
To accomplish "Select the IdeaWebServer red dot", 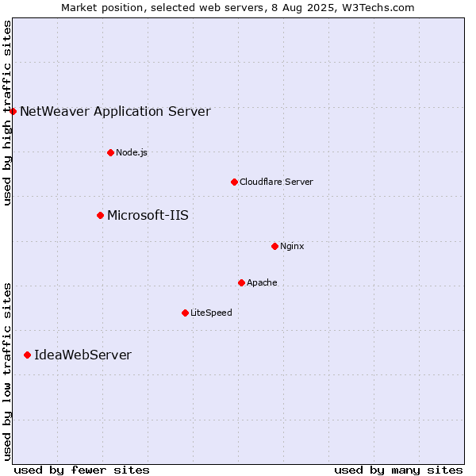I will (27, 355).
